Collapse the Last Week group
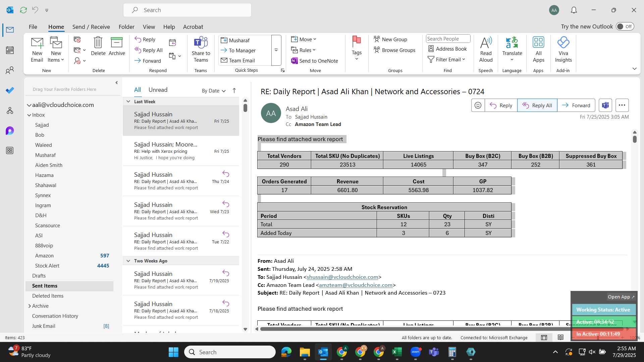 [x=128, y=102]
